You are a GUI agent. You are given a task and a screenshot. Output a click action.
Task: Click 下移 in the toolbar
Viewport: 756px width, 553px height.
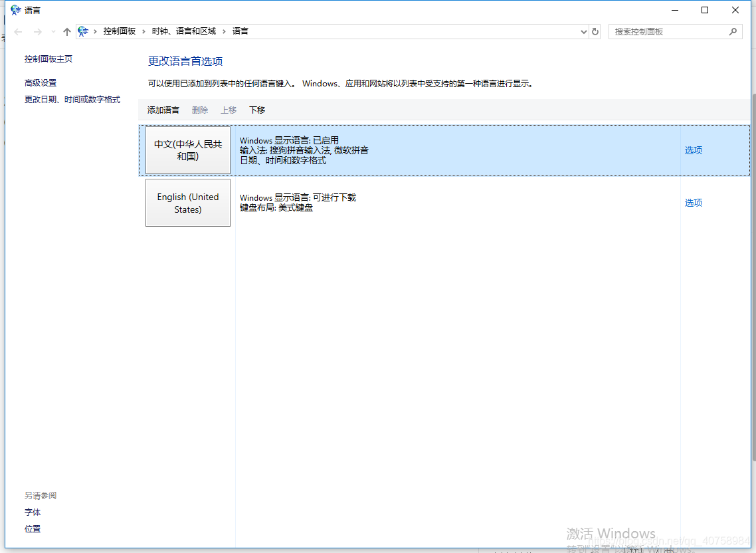(257, 110)
